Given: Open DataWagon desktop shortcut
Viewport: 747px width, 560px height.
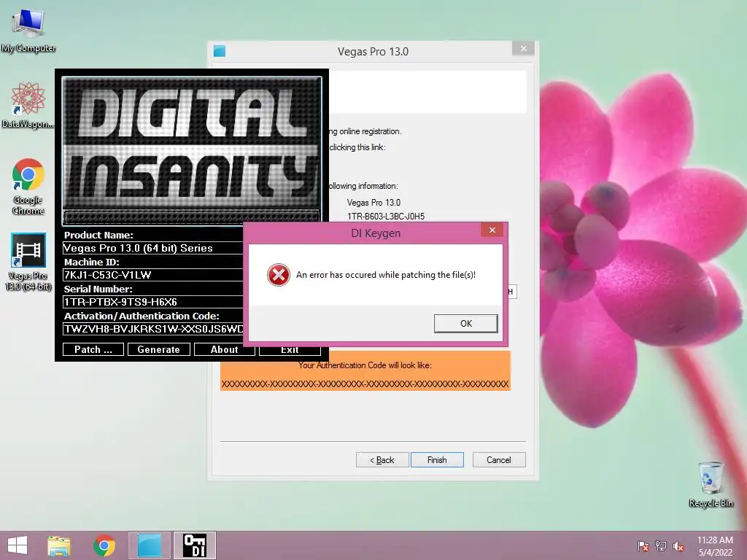Looking at the screenshot, I should click(28, 105).
